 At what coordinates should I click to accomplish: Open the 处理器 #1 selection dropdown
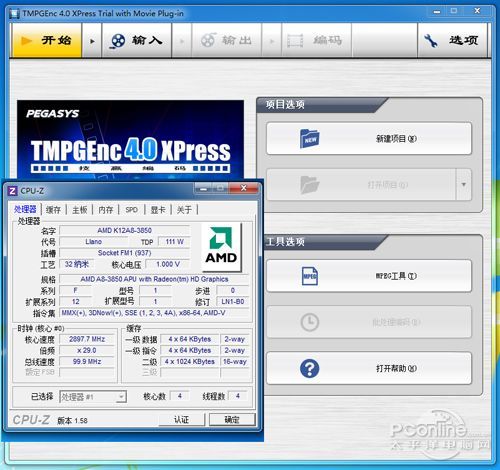click(x=93, y=397)
